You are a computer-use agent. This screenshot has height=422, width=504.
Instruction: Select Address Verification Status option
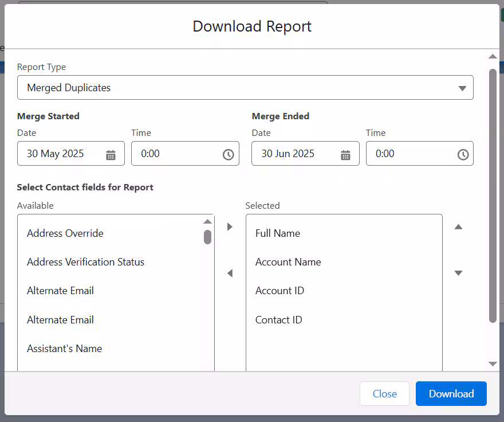tap(85, 262)
